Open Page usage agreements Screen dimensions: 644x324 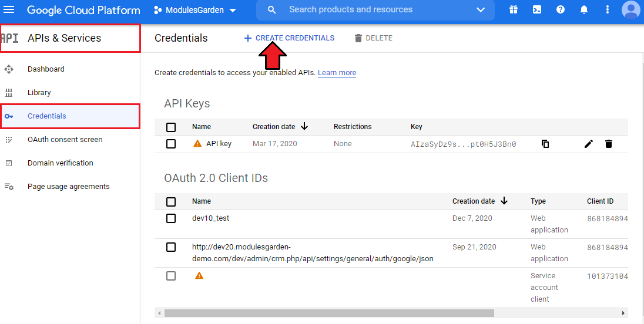[69, 187]
